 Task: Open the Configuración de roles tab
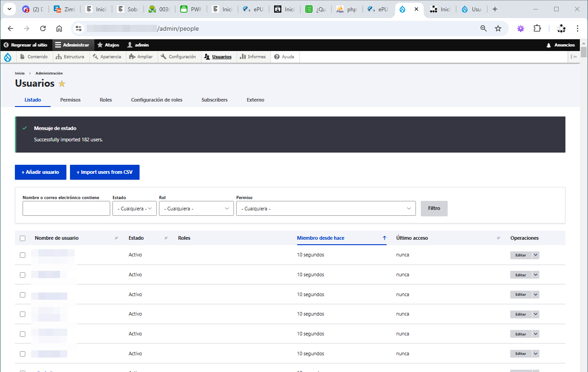point(157,100)
